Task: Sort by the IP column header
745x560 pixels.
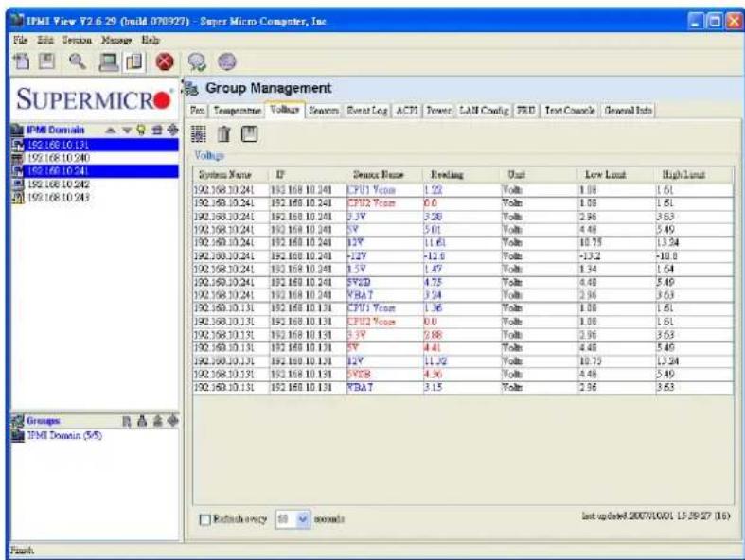Action: click(308, 175)
